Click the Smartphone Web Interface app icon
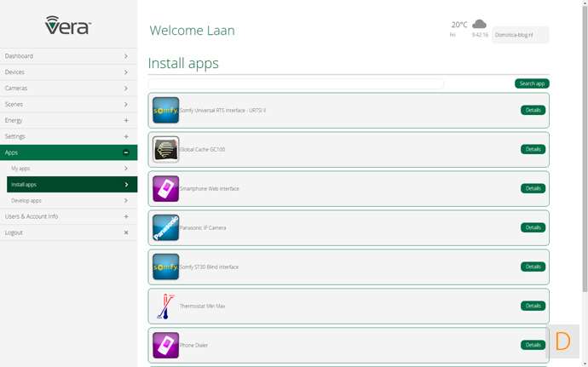The height and width of the screenshot is (367, 588). click(165, 189)
